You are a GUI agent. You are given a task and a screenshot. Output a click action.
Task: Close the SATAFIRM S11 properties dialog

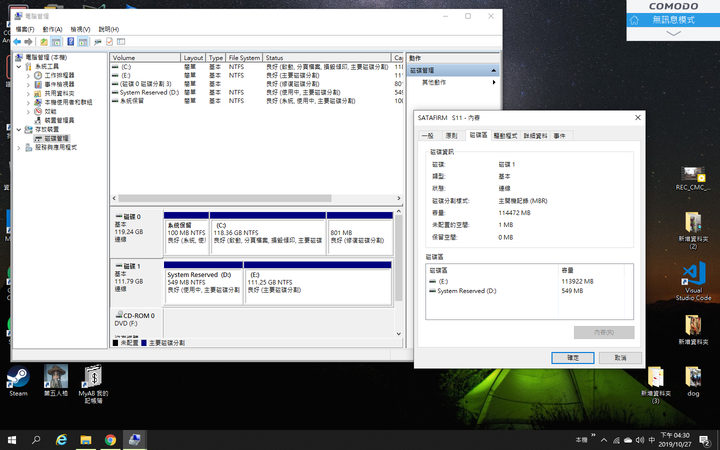click(637, 118)
